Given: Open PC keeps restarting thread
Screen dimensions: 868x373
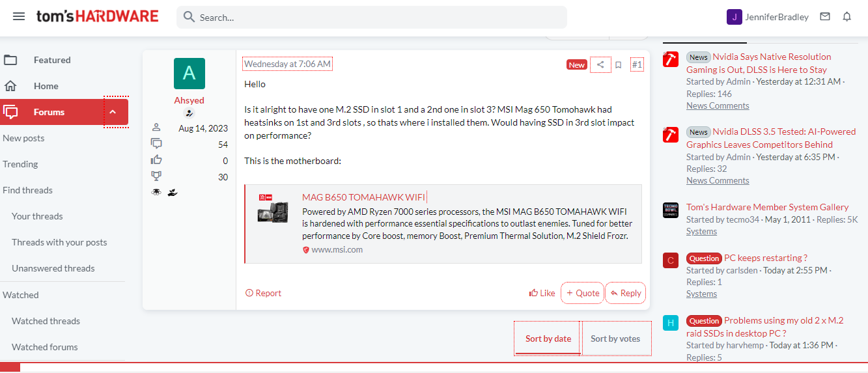Looking at the screenshot, I should [766, 258].
